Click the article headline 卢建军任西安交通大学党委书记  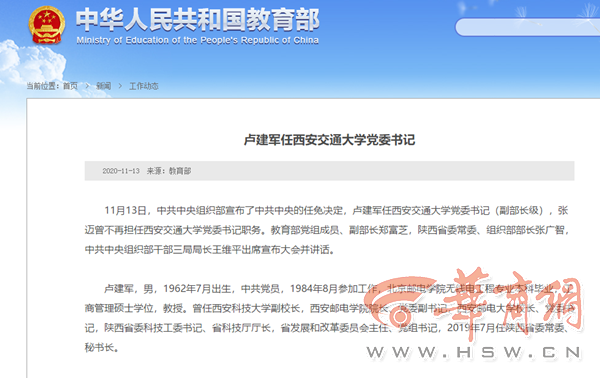point(329,140)
